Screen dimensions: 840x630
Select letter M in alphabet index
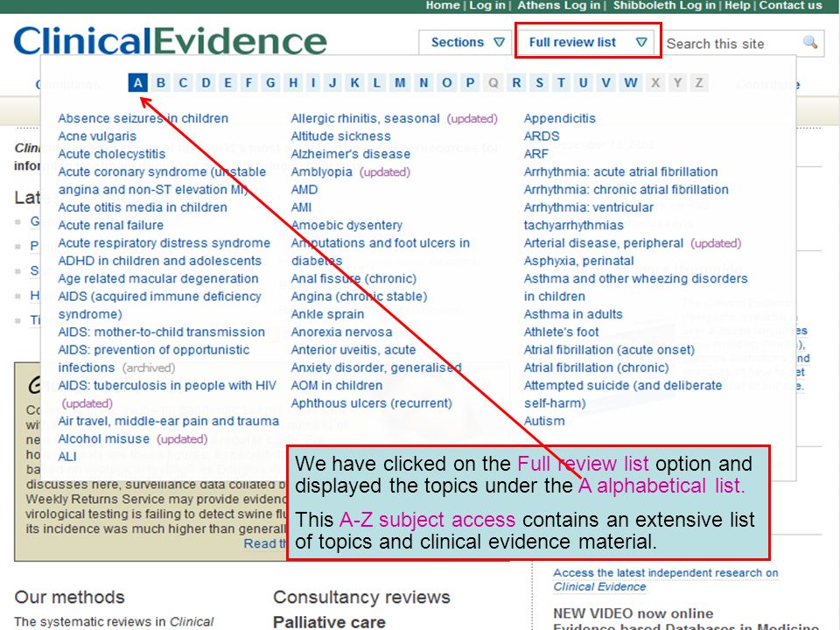400,83
